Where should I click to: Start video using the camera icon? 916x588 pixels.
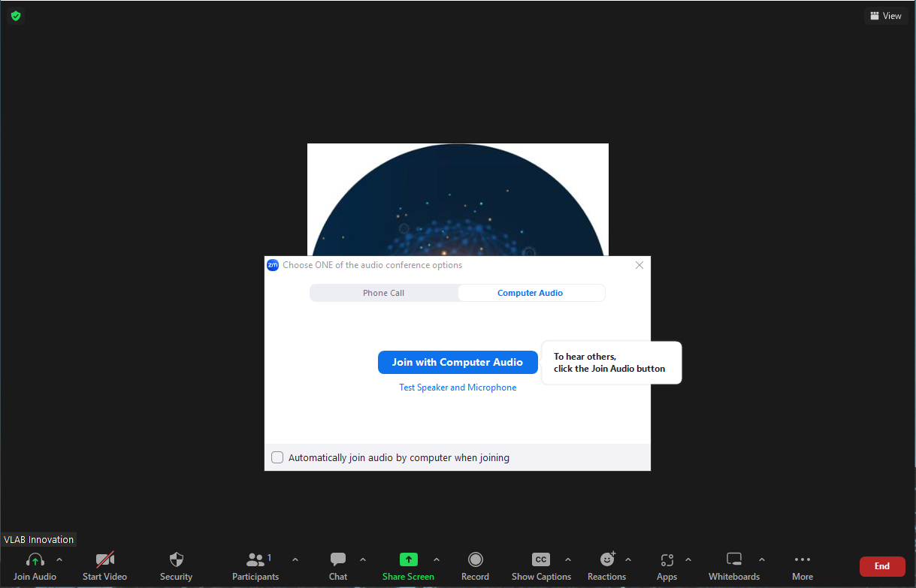point(104,560)
